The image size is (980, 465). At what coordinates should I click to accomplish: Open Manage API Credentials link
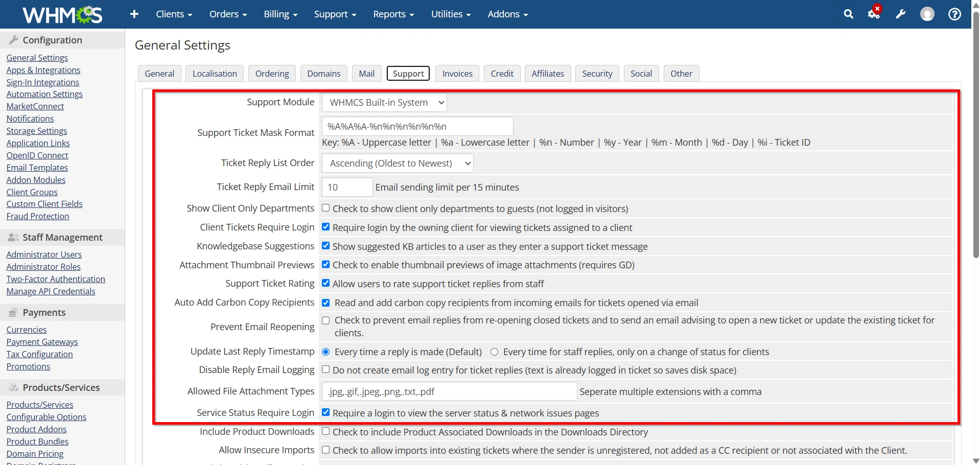pyautogui.click(x=51, y=291)
